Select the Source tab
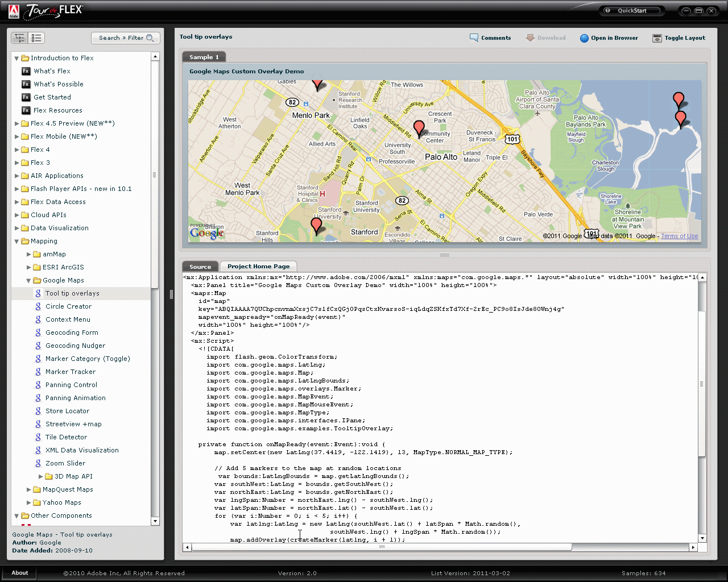The image size is (728, 582). (200, 267)
